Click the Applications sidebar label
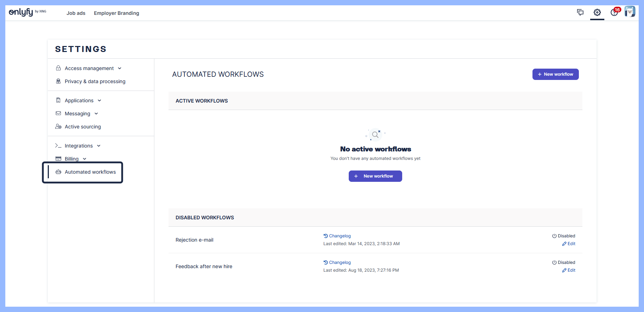644x312 pixels. (x=79, y=100)
